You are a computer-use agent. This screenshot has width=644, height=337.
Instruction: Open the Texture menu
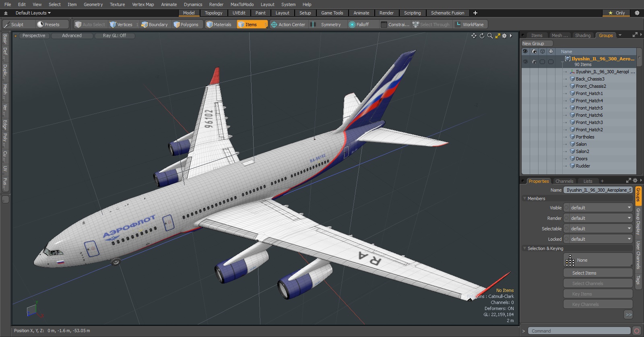[117, 4]
